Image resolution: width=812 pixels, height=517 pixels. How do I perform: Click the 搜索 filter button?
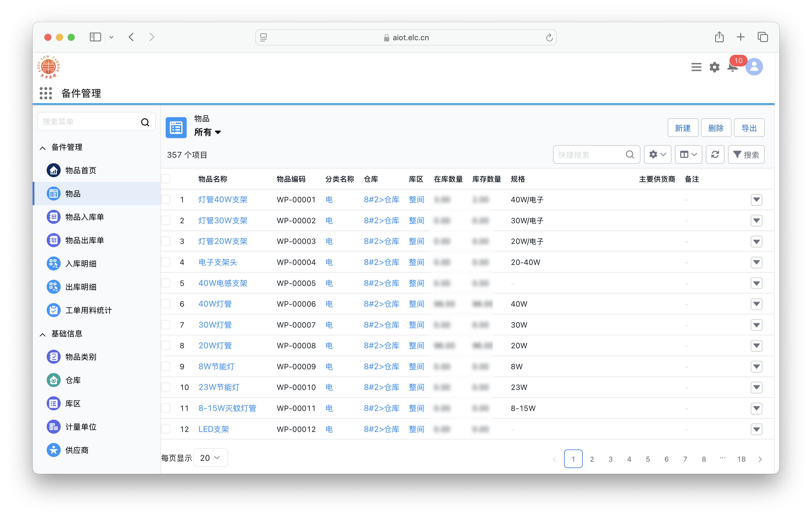click(746, 154)
